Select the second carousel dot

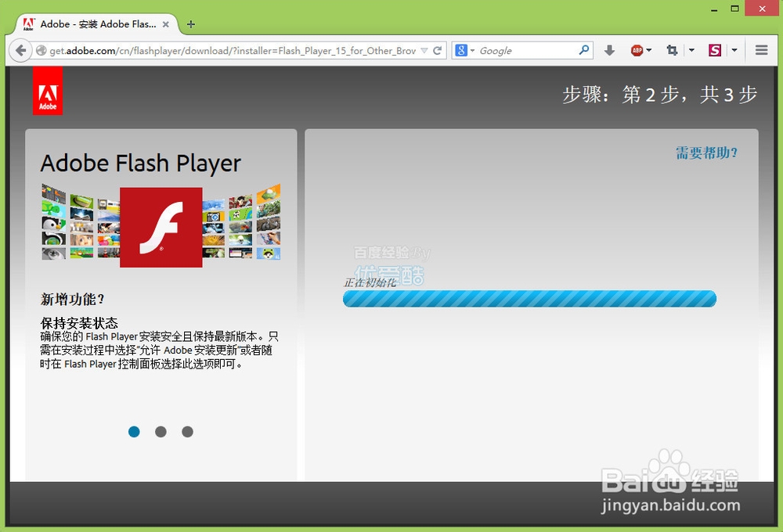pyautogui.click(x=161, y=431)
